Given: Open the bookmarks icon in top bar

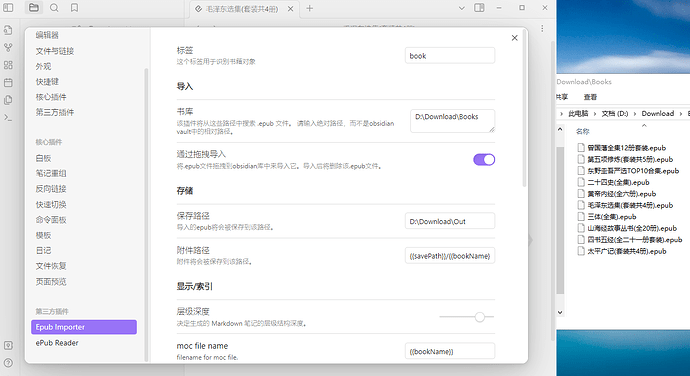Looking at the screenshot, I should coord(74,8).
